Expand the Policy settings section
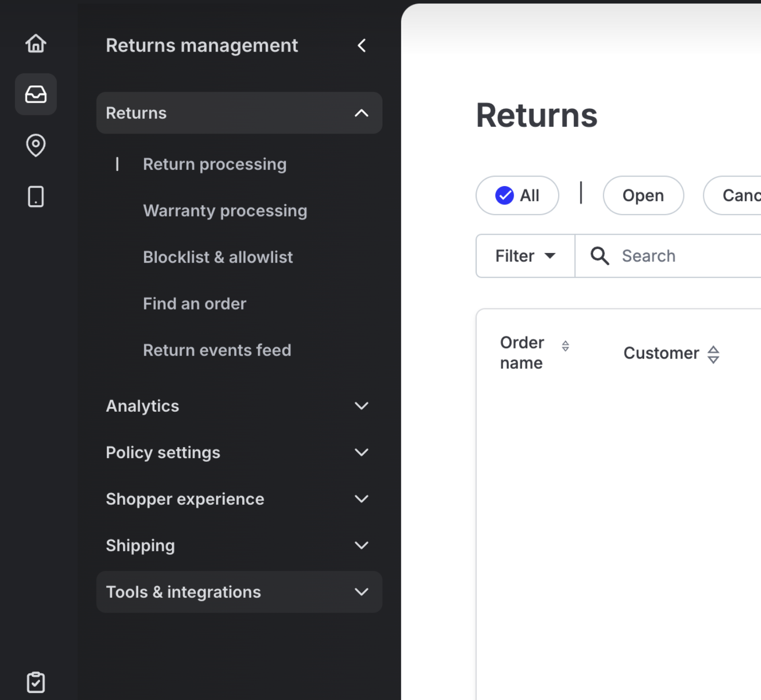 239,453
